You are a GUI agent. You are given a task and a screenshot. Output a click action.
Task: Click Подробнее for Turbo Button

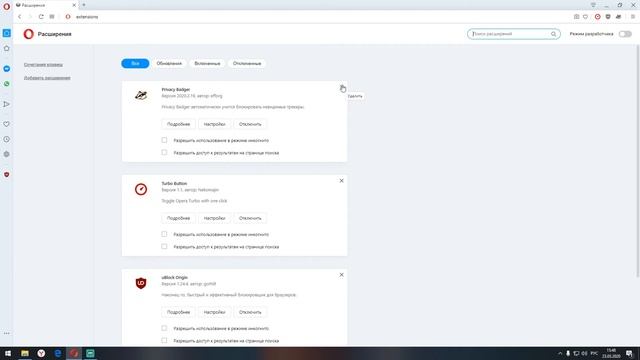click(x=178, y=218)
